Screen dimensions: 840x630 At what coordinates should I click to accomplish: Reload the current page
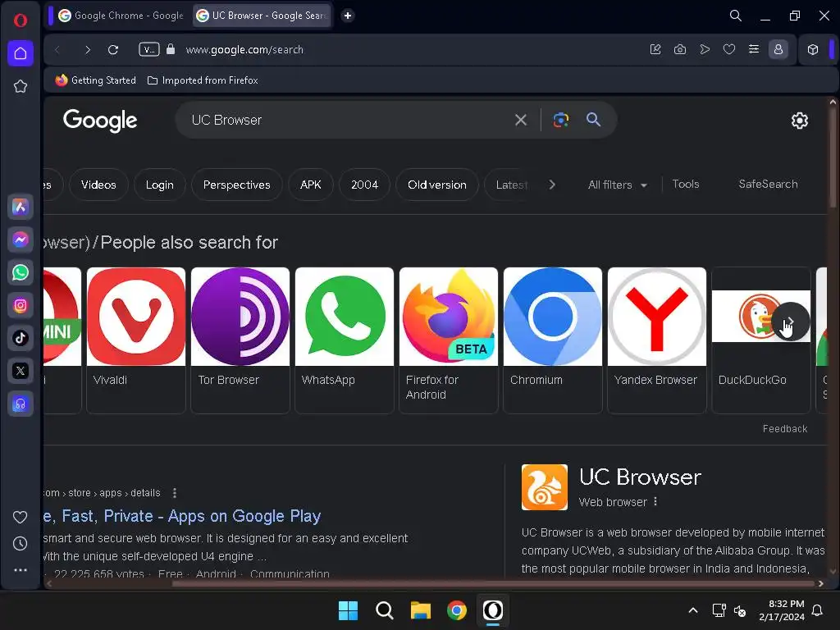[113, 50]
